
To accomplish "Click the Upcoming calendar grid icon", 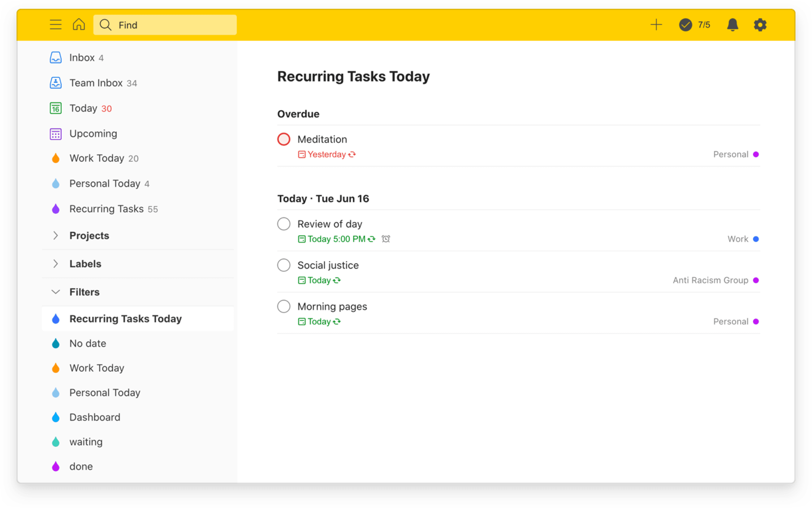I will pos(55,134).
